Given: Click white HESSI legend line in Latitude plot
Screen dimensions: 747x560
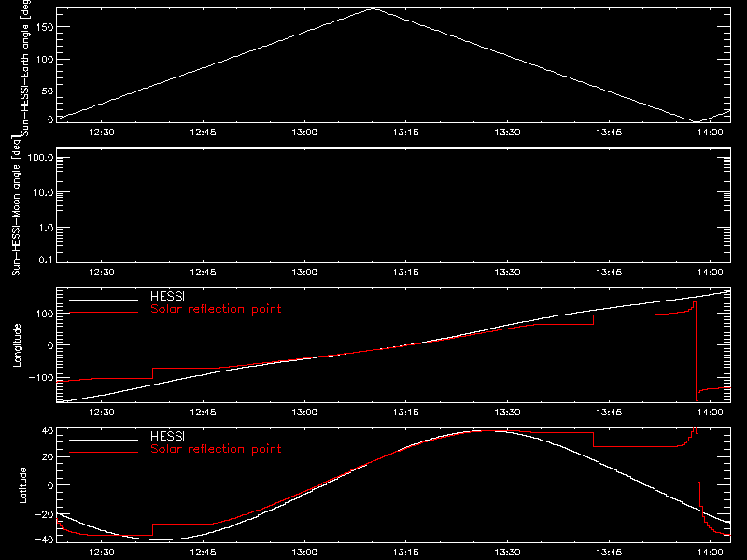Looking at the screenshot, I should pos(104,440).
